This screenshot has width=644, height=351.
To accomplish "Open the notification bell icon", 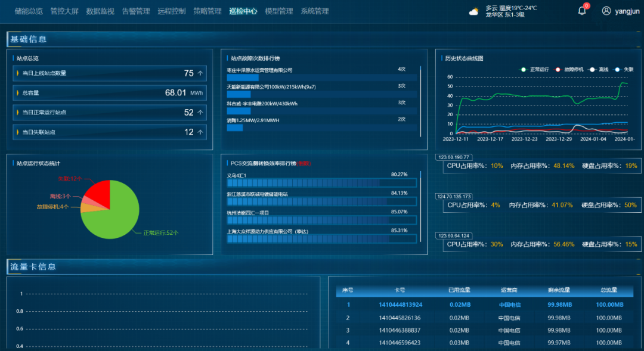I will (x=582, y=11).
